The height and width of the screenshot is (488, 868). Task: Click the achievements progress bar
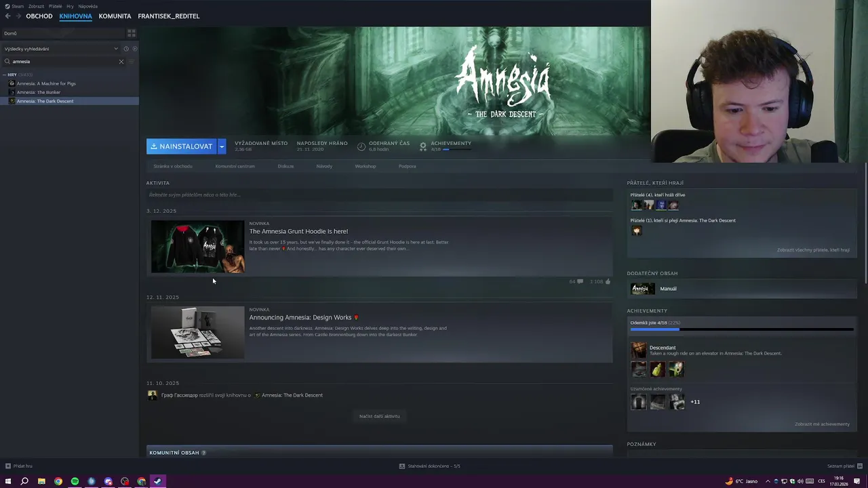click(742, 329)
